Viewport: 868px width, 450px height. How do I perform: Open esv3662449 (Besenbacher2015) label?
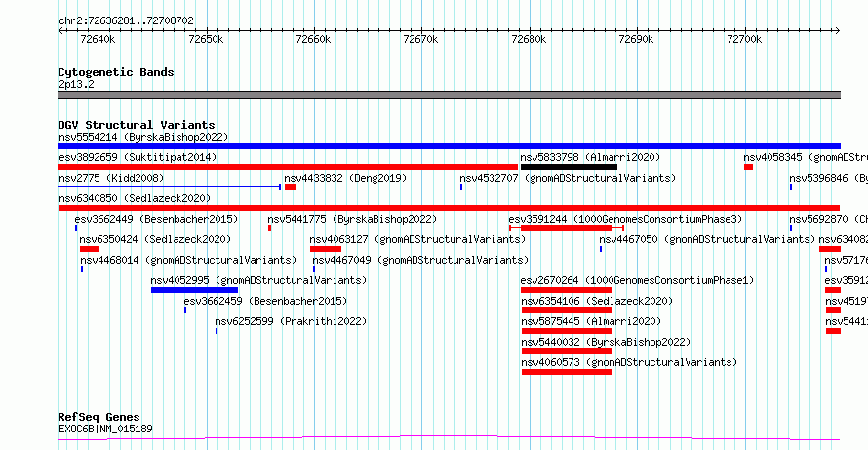point(156,219)
